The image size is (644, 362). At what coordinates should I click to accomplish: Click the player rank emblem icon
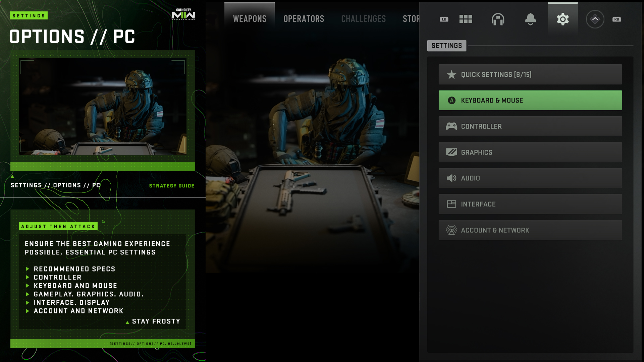[x=595, y=19]
